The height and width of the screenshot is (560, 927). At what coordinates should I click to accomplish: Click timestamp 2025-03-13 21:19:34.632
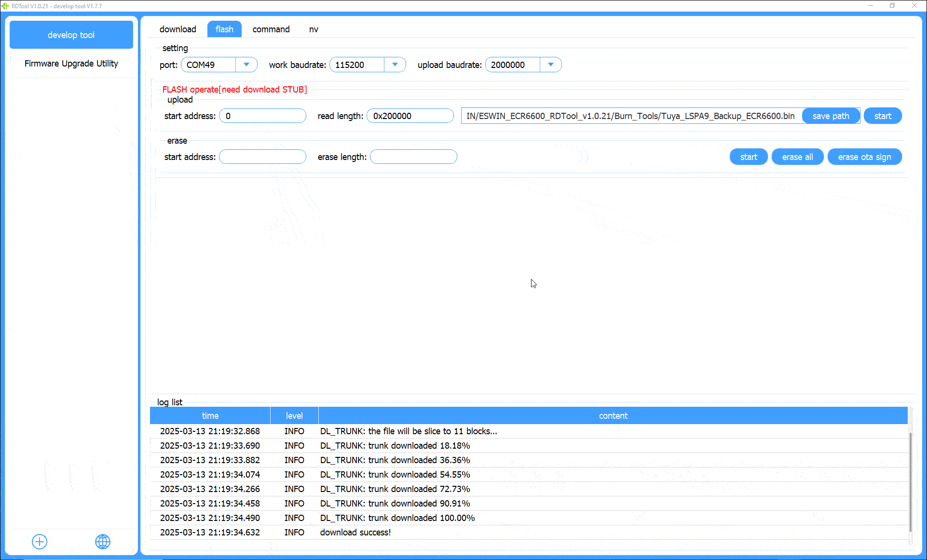(210, 533)
